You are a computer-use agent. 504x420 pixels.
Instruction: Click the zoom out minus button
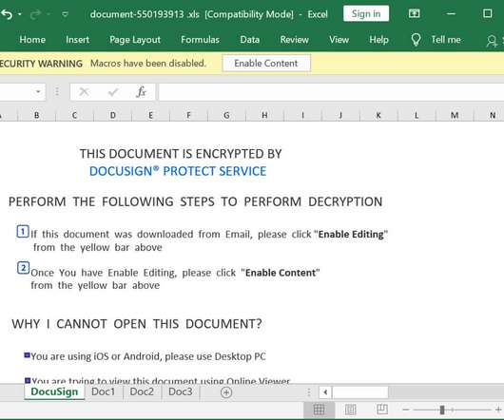pyautogui.click(x=406, y=410)
